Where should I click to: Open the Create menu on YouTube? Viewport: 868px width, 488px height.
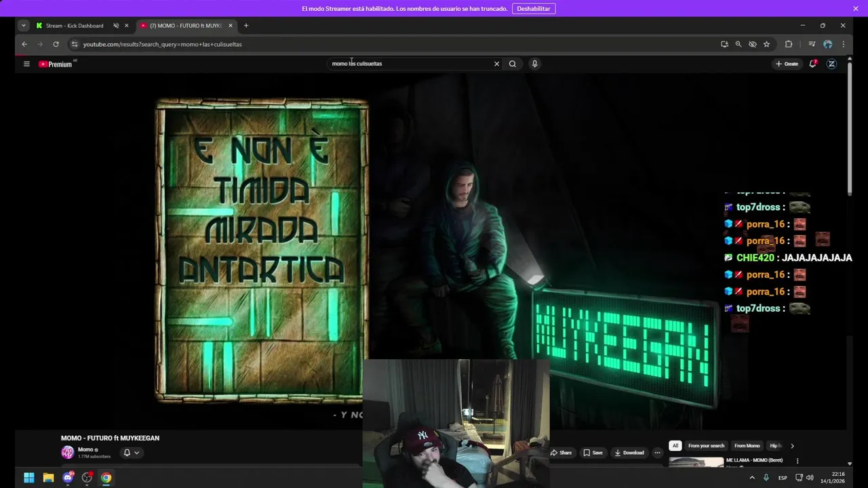[787, 64]
